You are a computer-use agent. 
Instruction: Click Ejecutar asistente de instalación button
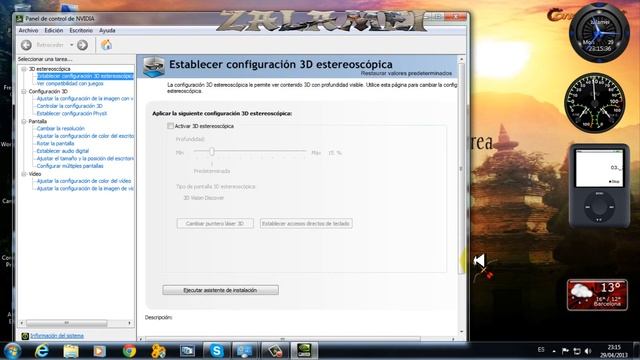pyautogui.click(x=220, y=290)
